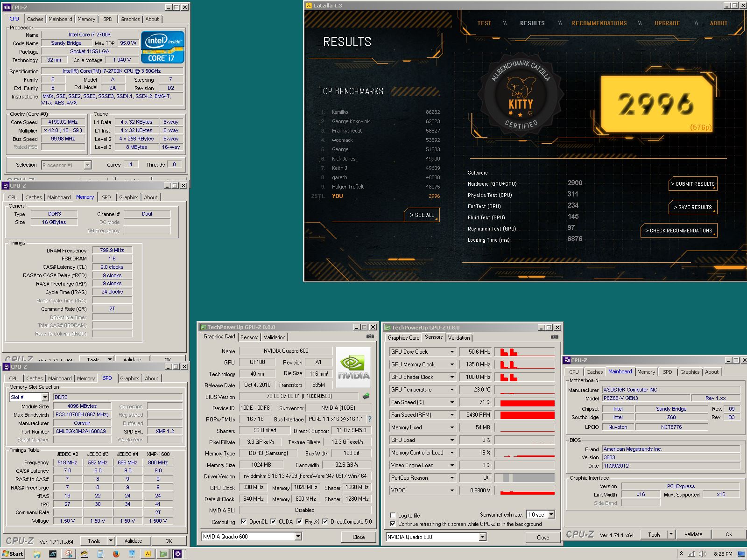Switch to Graphics tab in CPU-Z Mainboard window

[x=690, y=372]
